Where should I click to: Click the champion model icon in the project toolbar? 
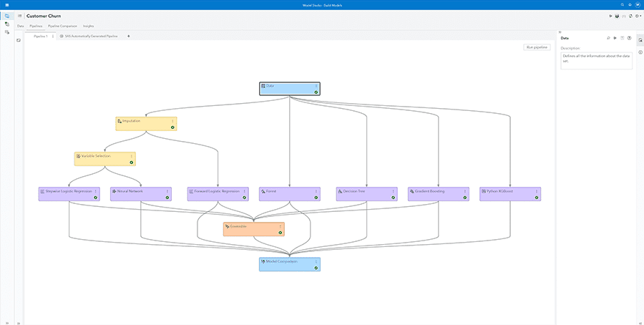[617, 16]
